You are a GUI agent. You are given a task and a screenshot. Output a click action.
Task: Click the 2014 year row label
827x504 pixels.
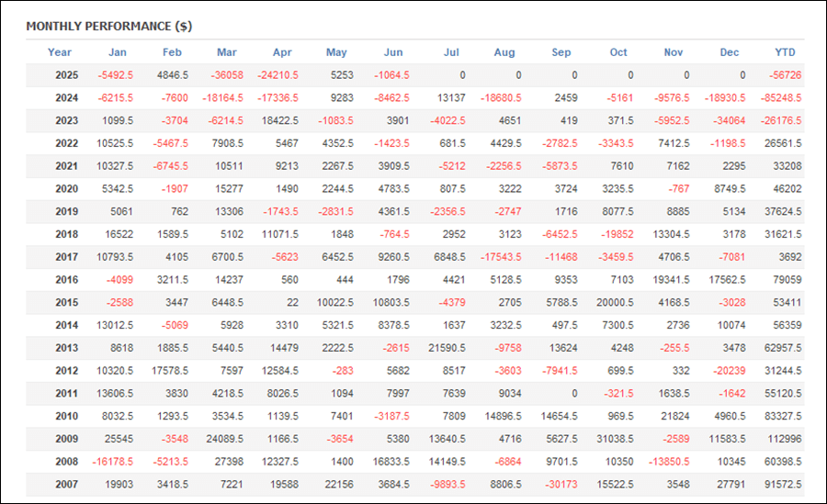click(x=66, y=325)
